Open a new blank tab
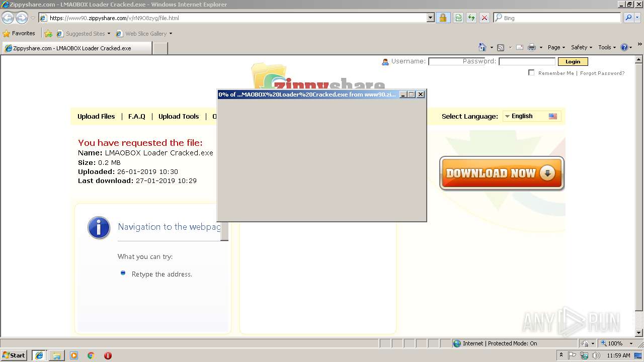 click(x=160, y=48)
